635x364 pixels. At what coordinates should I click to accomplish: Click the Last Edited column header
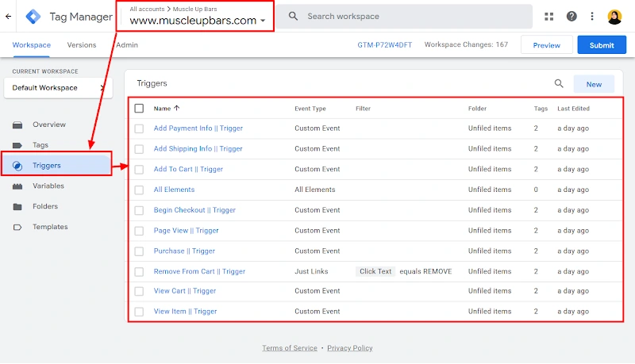573,109
